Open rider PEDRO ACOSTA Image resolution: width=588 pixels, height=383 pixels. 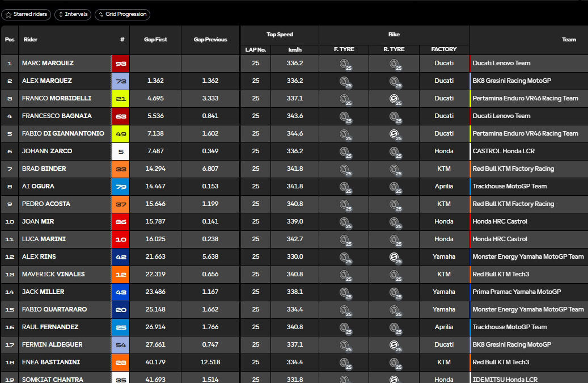[46, 204]
